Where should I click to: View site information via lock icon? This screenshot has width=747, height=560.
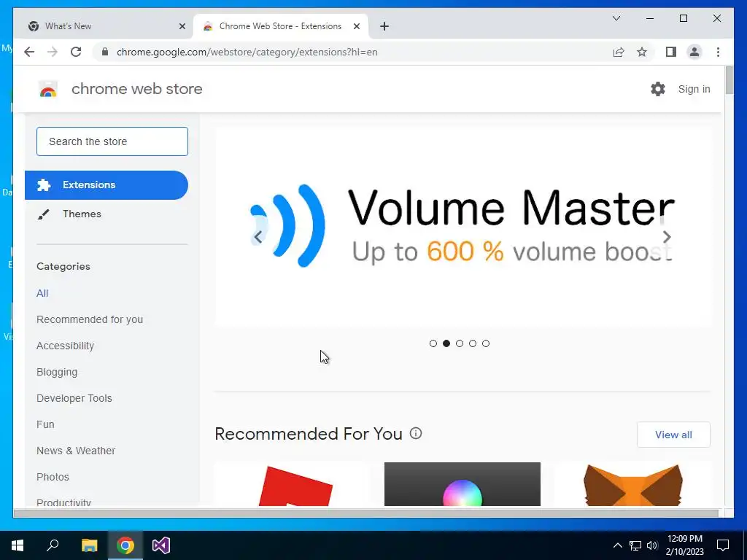tap(105, 52)
